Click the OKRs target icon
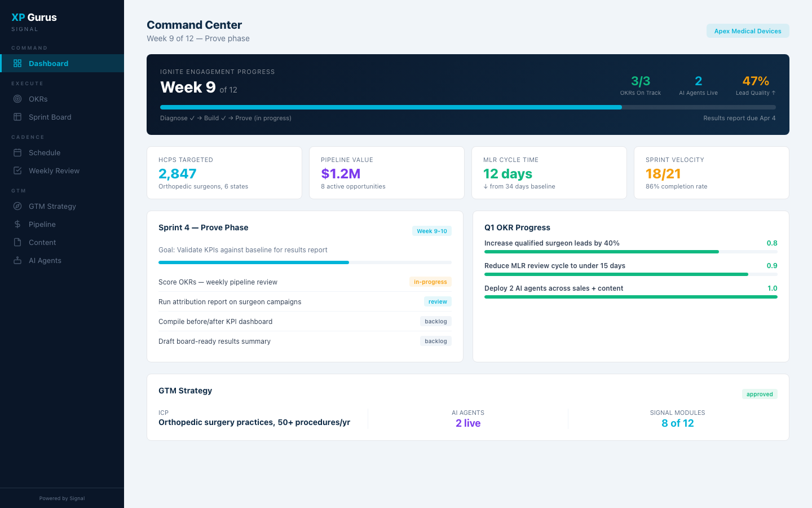This screenshot has width=812, height=508. click(17, 99)
